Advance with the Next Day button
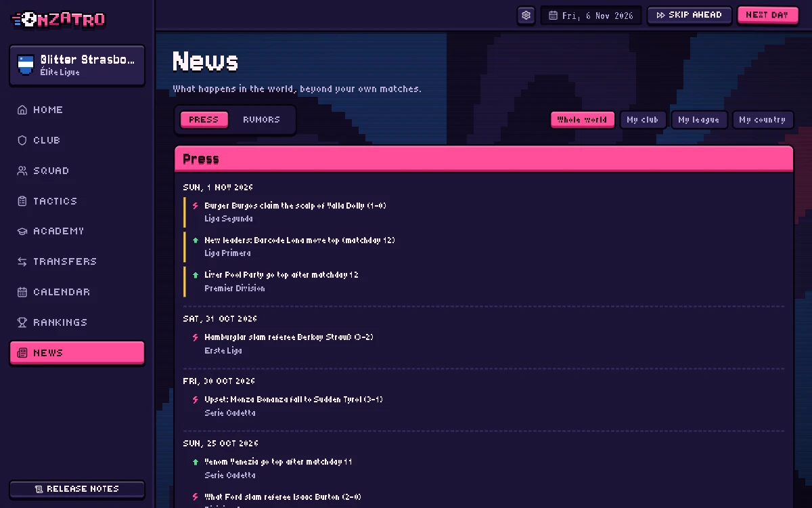 pyautogui.click(x=767, y=15)
